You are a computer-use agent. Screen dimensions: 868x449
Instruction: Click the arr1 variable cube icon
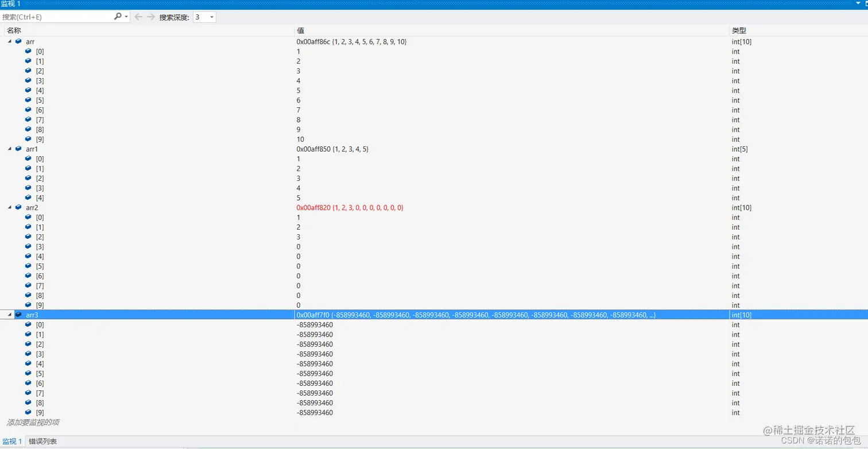pos(18,149)
